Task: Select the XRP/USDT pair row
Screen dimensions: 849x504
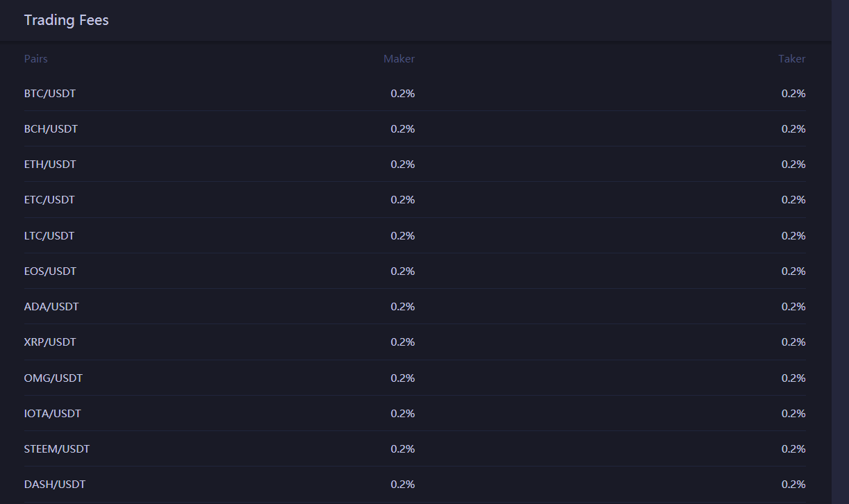Action: [x=415, y=342]
